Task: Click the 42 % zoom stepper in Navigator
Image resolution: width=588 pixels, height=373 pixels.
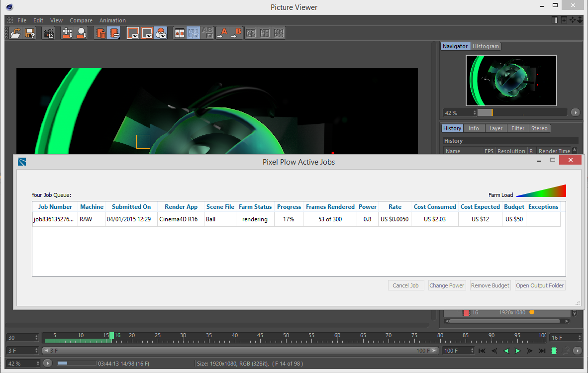Action: 474,113
